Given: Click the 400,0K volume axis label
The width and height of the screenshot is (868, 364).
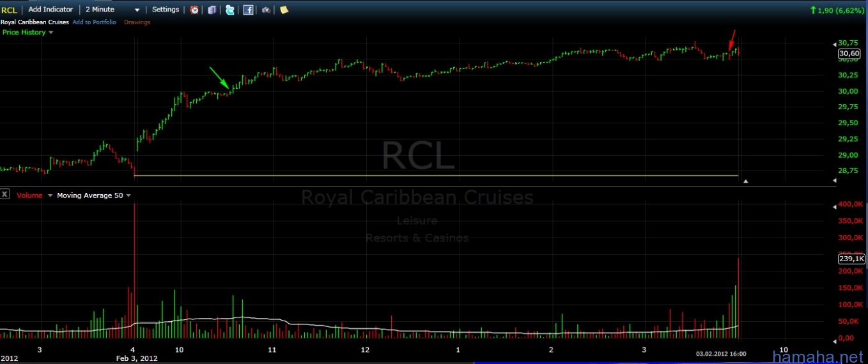Looking at the screenshot, I should pos(851,205).
